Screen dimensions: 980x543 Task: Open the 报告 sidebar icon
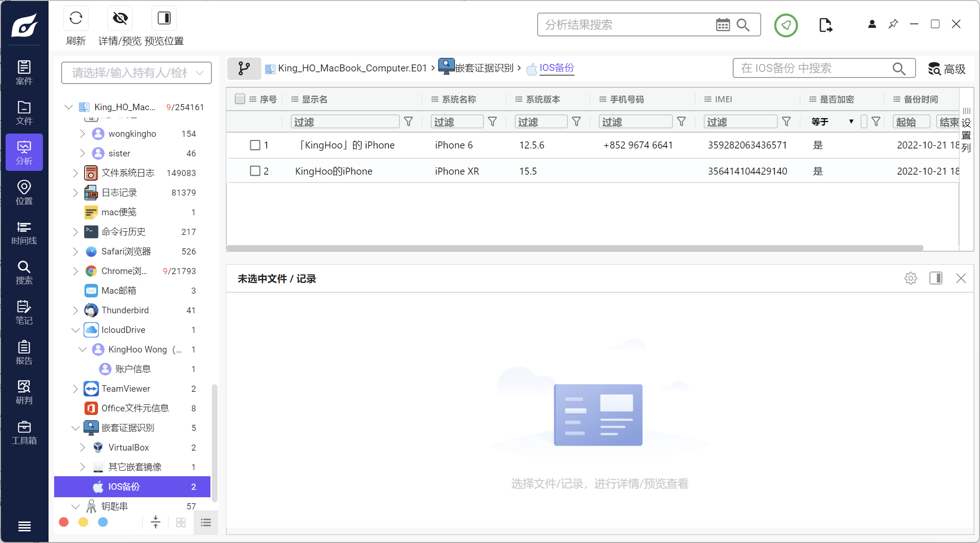(x=24, y=353)
